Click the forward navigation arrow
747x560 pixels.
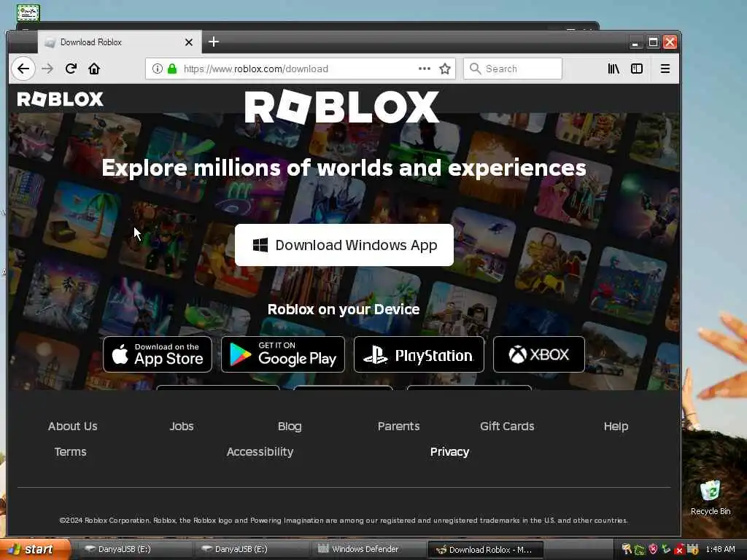coord(47,69)
